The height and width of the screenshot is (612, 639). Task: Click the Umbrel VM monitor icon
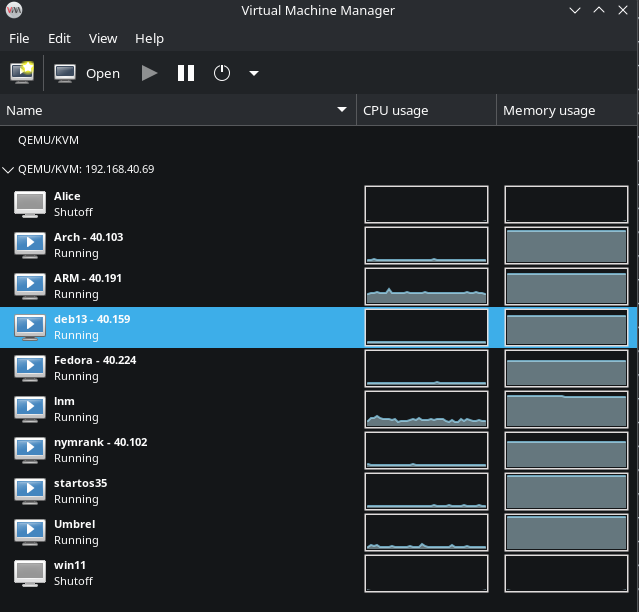tap(30, 532)
